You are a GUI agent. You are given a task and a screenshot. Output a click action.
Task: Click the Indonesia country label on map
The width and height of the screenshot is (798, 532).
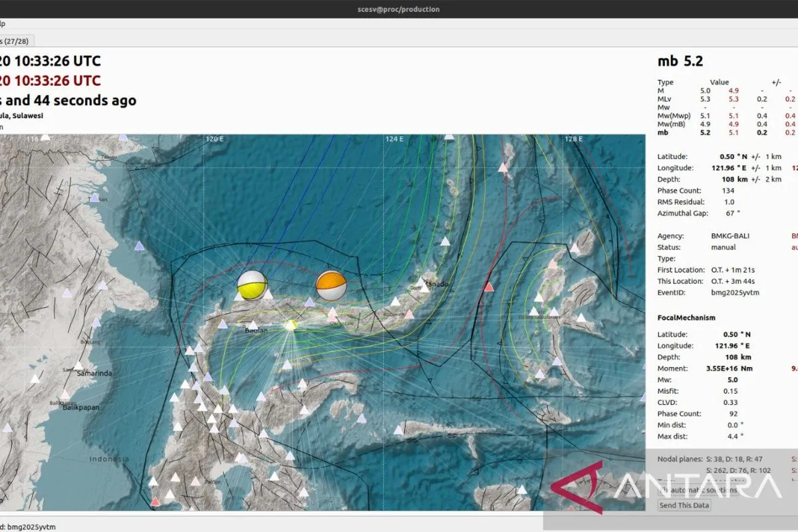(109, 460)
